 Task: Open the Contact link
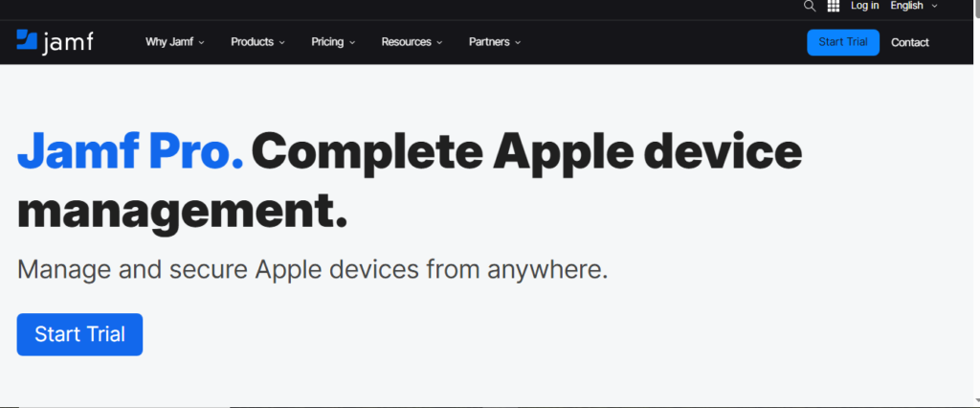pos(910,42)
